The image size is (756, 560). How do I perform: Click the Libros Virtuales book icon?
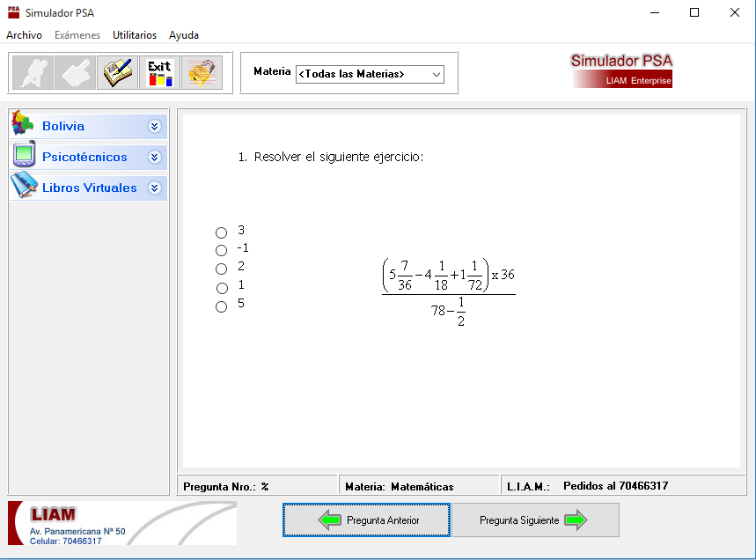click(x=24, y=187)
